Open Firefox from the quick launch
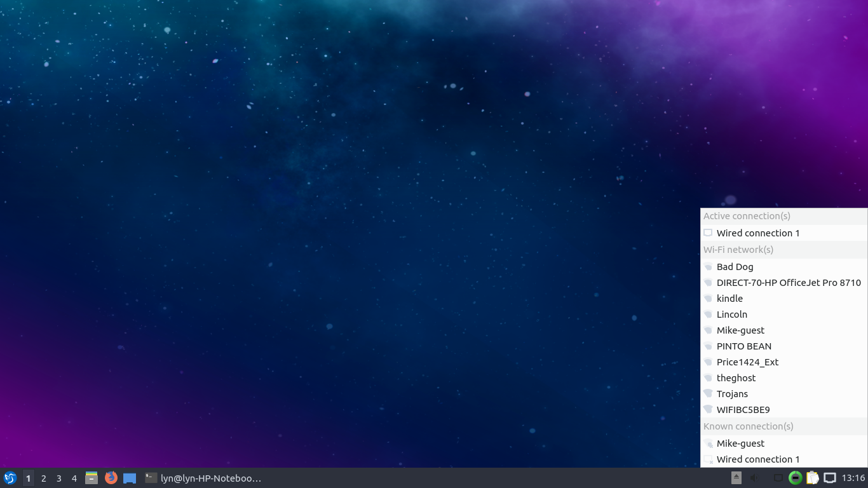868x488 pixels. tap(111, 478)
